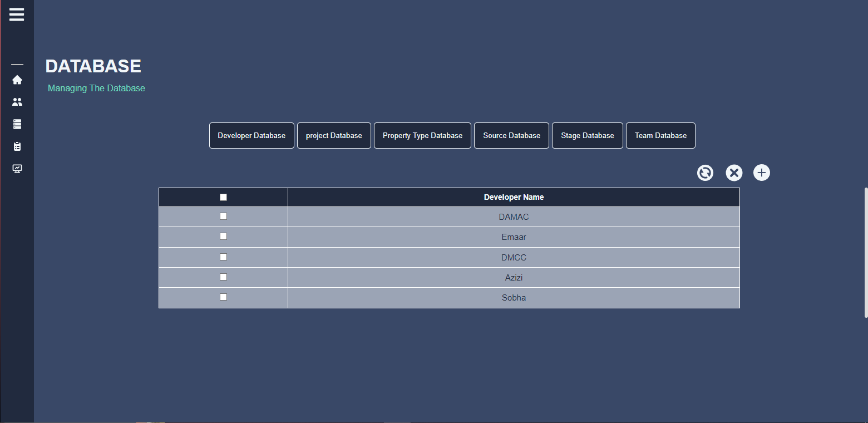The image size is (868, 423).
Task: Open the clipboard tasks sidebar icon
Action: click(17, 146)
